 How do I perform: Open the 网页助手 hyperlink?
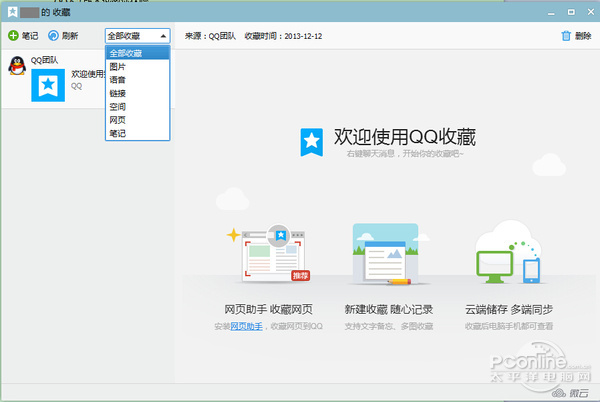tap(246, 326)
